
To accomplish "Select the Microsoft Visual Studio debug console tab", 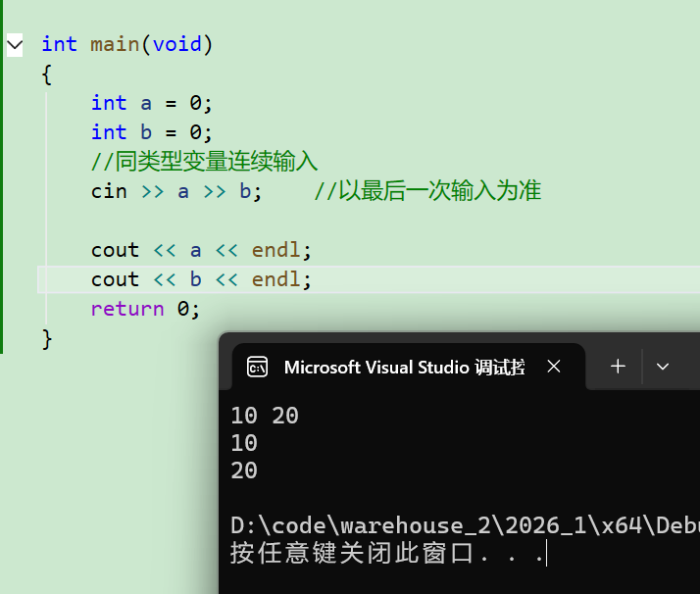I will [408, 367].
